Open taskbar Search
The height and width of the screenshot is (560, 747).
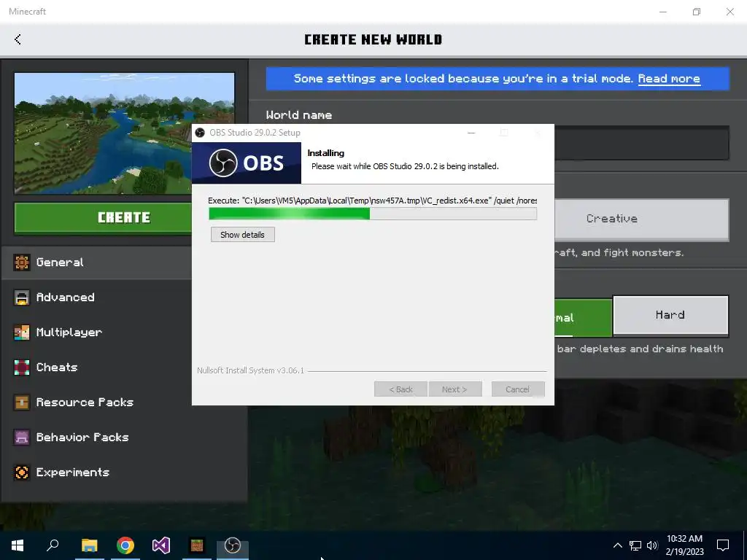click(x=53, y=545)
